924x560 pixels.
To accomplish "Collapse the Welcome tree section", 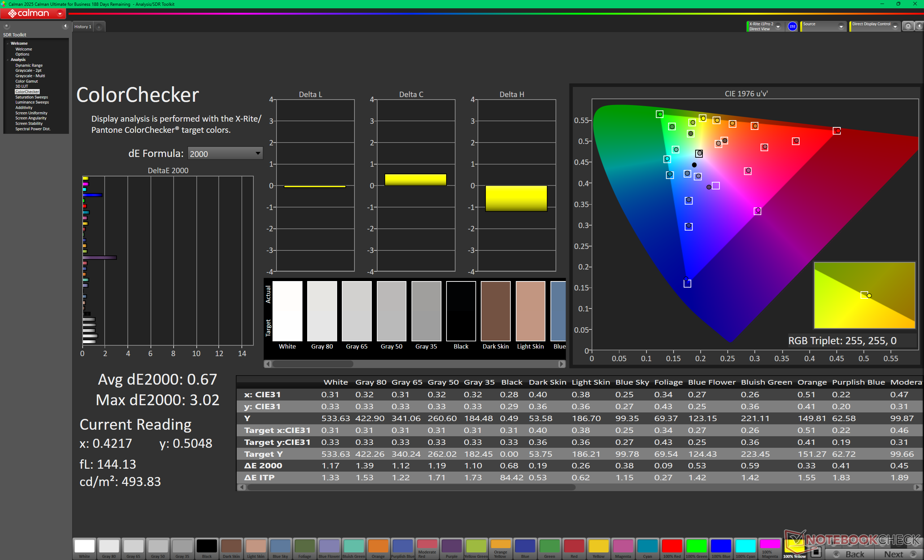I will [x=8, y=44].
